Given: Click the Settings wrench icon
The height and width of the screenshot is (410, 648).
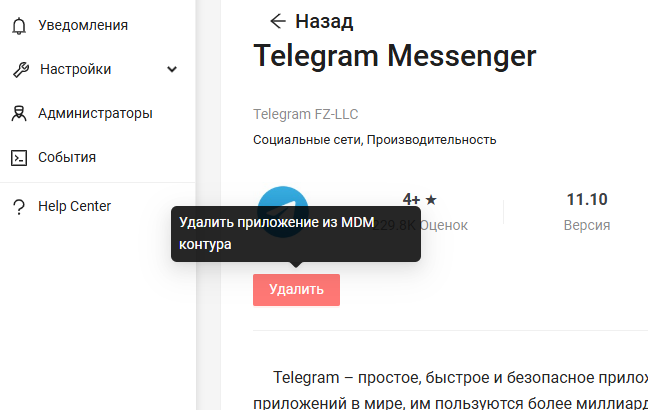Looking at the screenshot, I should click(x=21, y=69).
